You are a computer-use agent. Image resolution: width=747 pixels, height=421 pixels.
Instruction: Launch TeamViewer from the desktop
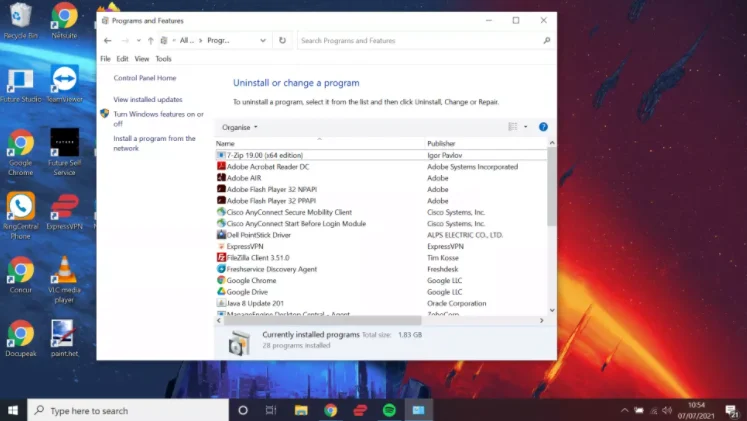coord(64,85)
